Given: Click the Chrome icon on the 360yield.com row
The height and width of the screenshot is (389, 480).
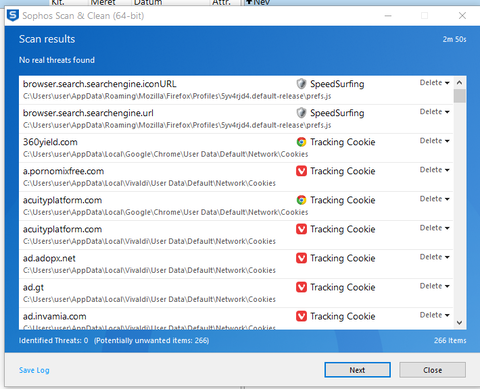Looking at the screenshot, I should 301,142.
